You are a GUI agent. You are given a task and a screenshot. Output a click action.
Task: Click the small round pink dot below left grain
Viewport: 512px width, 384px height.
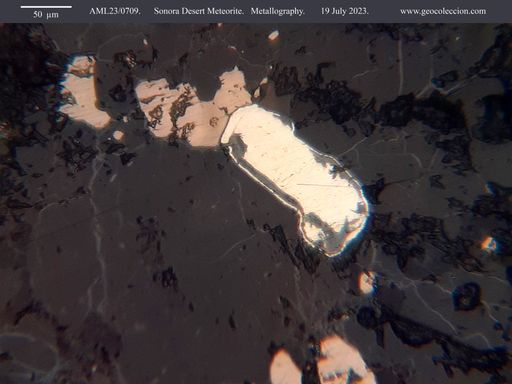coord(118,135)
